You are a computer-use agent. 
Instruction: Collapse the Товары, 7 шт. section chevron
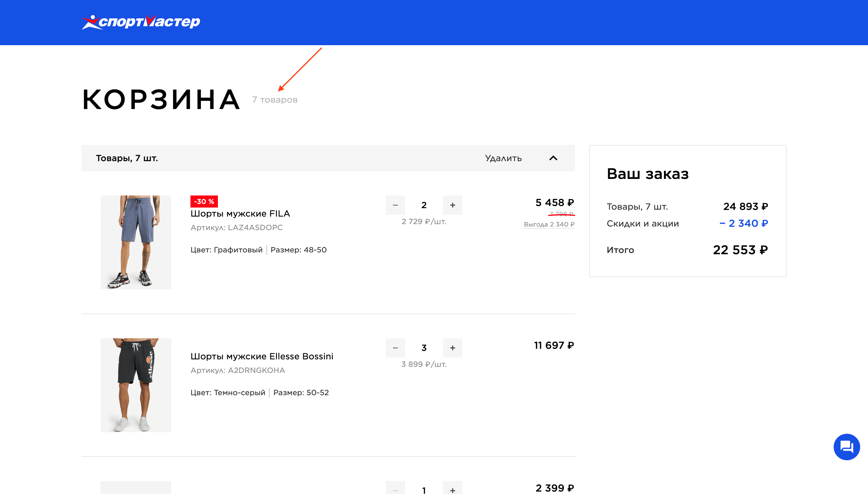pyautogui.click(x=553, y=158)
